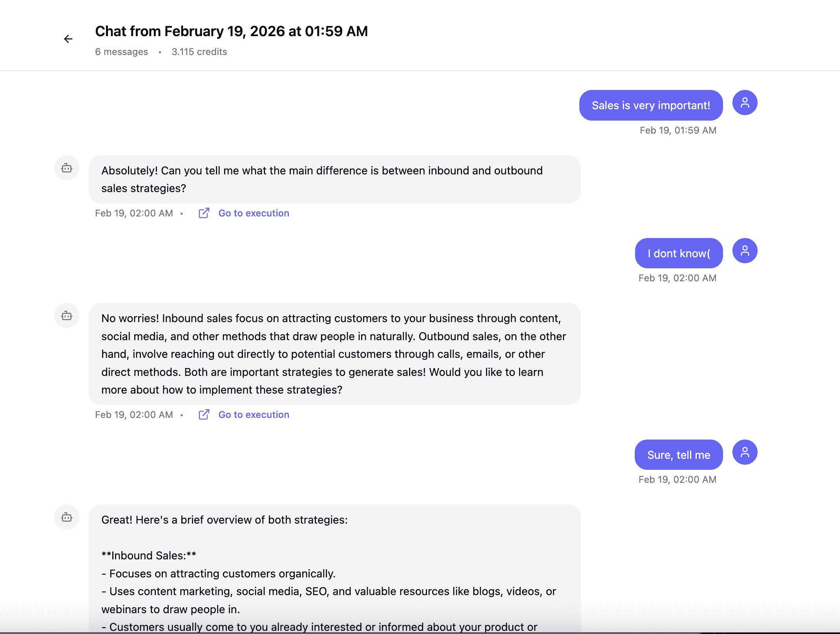Click the chat title heading
The image size is (840, 634).
coord(231,31)
